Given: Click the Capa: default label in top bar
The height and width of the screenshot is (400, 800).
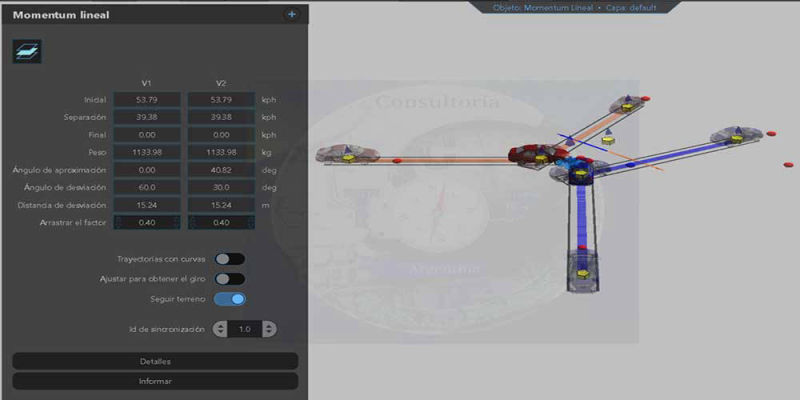Looking at the screenshot, I should click(632, 7).
